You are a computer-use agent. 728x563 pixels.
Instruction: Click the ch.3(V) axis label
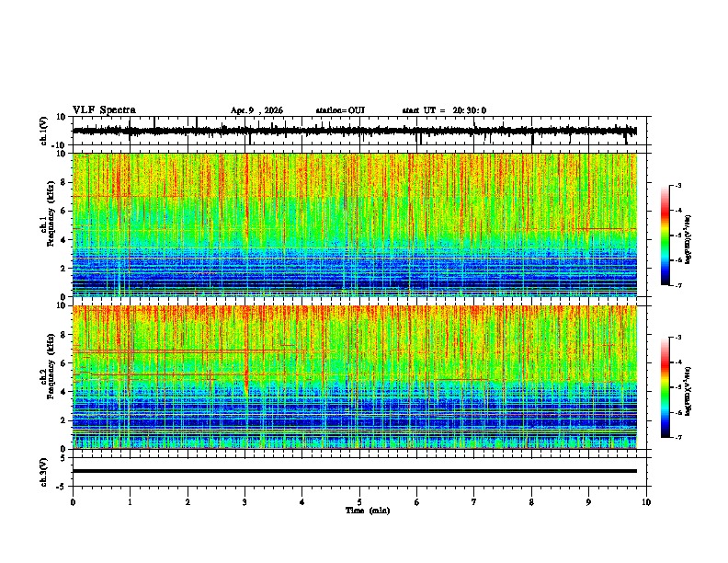pyautogui.click(x=43, y=472)
